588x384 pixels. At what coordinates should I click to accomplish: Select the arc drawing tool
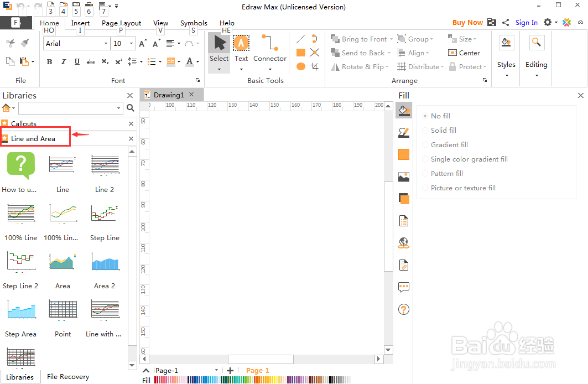315,39
